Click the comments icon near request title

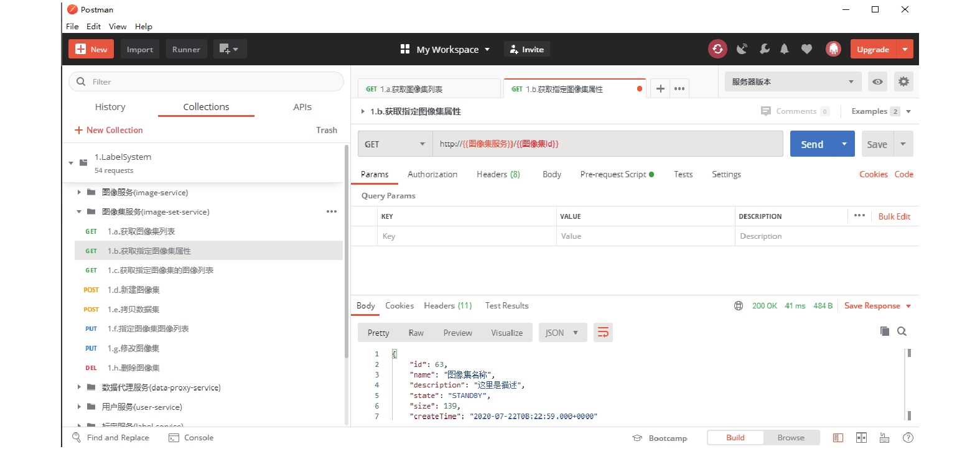[x=766, y=111]
